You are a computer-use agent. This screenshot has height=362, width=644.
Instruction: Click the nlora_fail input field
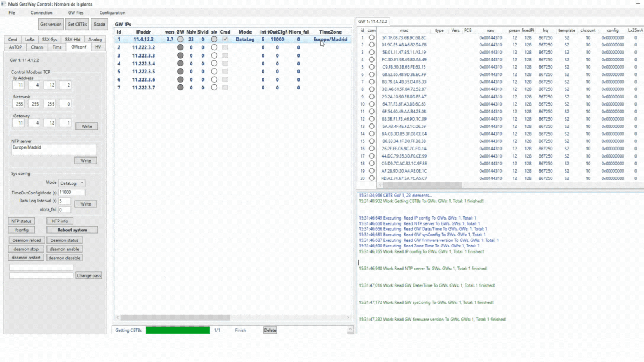[64, 209]
